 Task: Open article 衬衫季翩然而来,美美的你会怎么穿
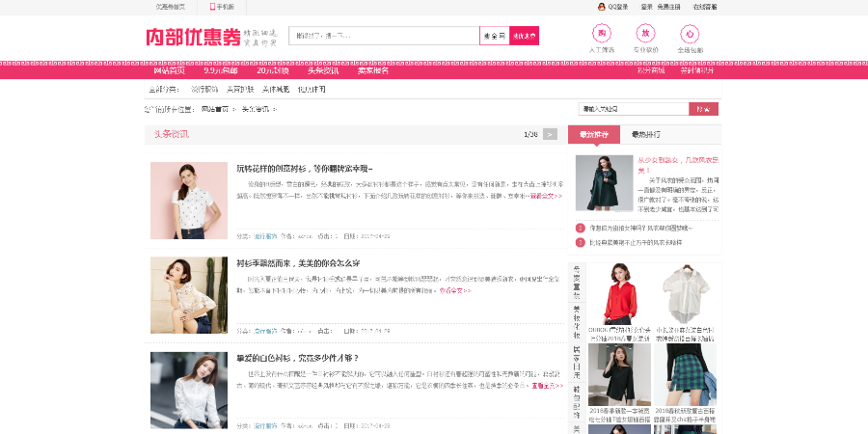[298, 263]
